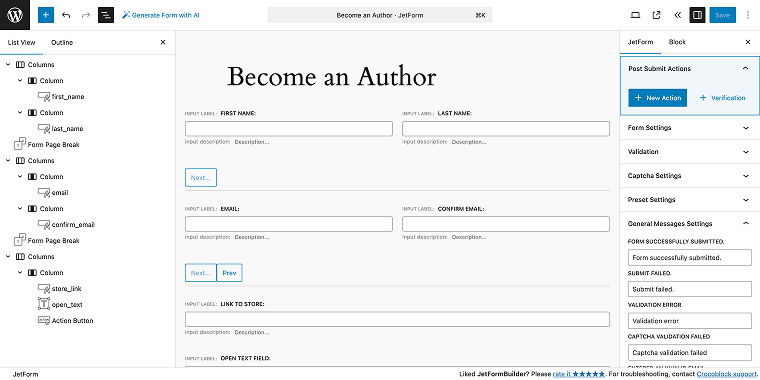Expand the Validation panel
The image size is (760, 380).
point(690,152)
